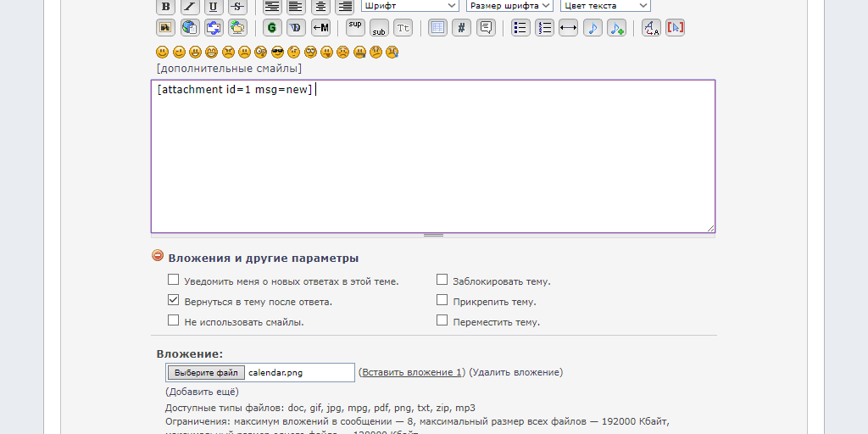Insert a numbered list
Screen dimensions: 868x434
544,28
